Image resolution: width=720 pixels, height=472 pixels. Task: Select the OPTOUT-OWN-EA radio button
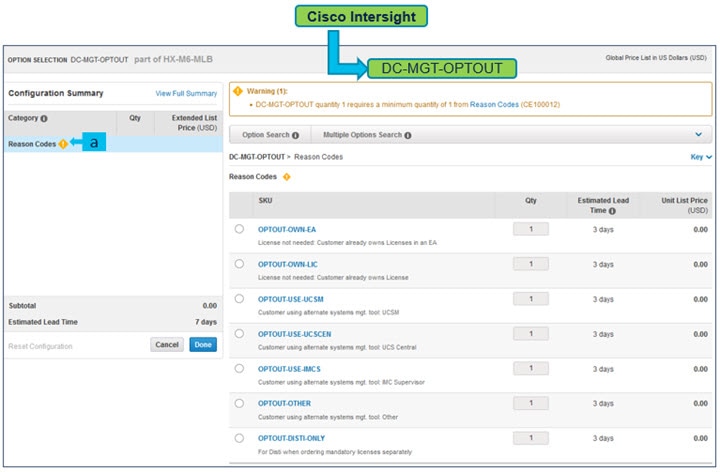239,229
